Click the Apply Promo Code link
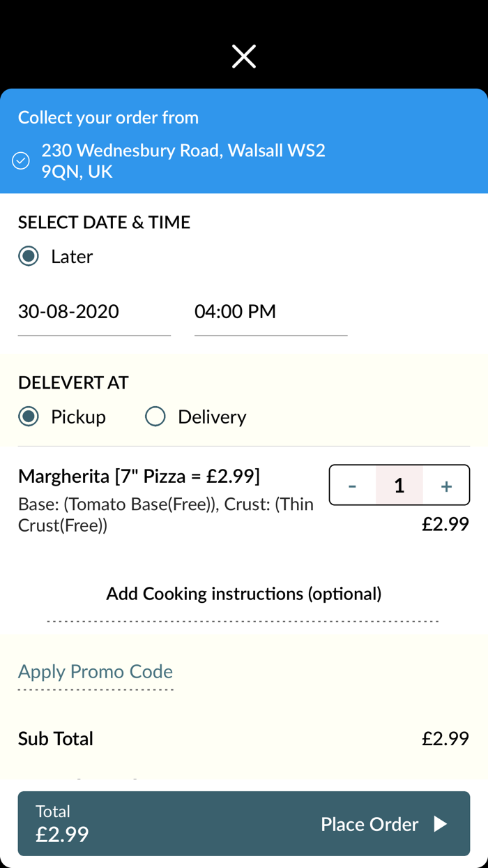The width and height of the screenshot is (488, 868). [x=96, y=671]
